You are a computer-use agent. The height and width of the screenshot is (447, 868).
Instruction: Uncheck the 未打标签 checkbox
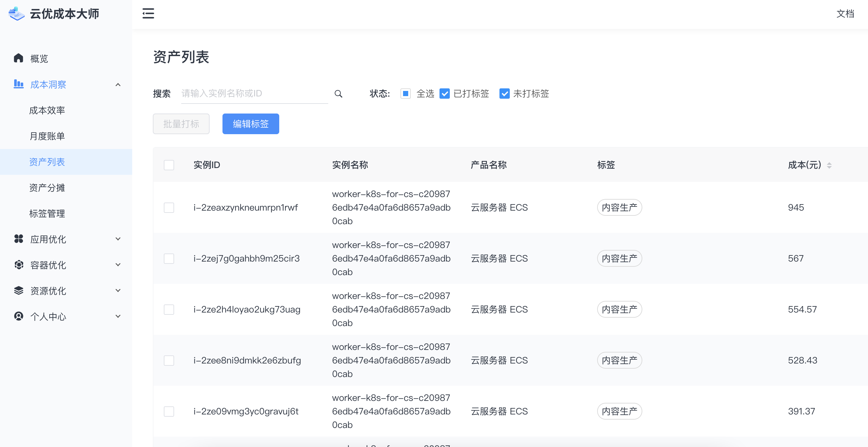(x=504, y=94)
